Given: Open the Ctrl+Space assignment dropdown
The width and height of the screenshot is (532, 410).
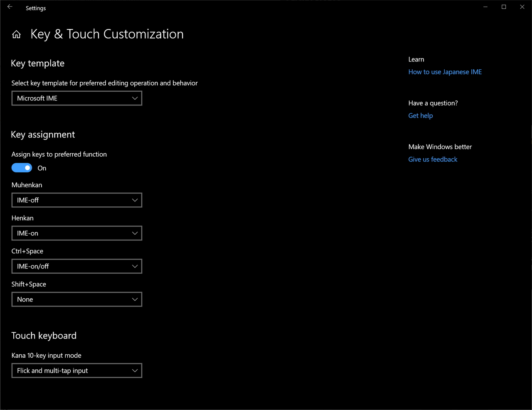Looking at the screenshot, I should tap(76, 266).
